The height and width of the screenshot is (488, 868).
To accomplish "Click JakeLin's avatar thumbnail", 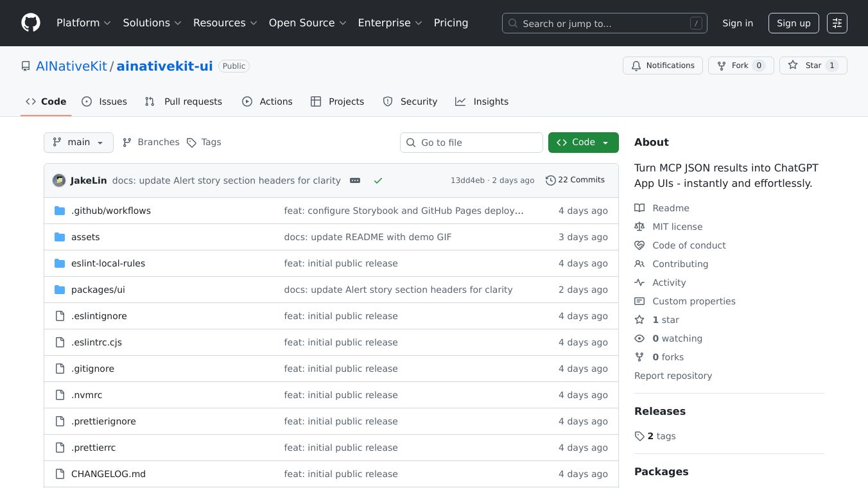I will pos(59,180).
